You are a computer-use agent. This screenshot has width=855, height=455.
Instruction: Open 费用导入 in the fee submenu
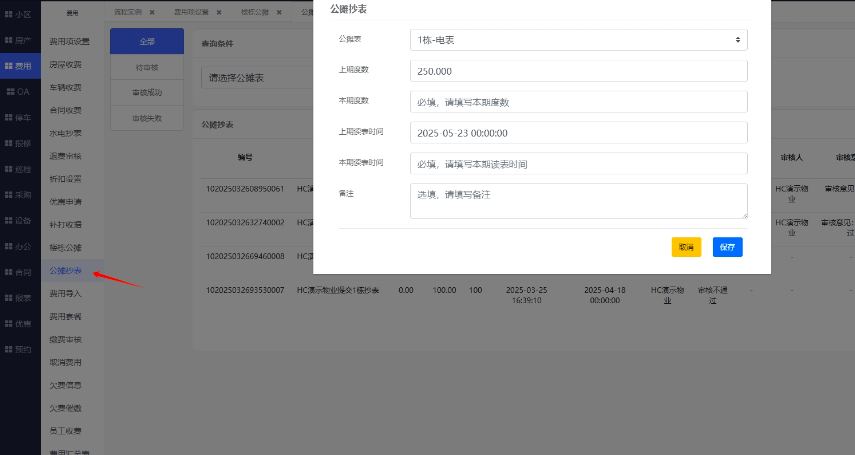coord(65,294)
